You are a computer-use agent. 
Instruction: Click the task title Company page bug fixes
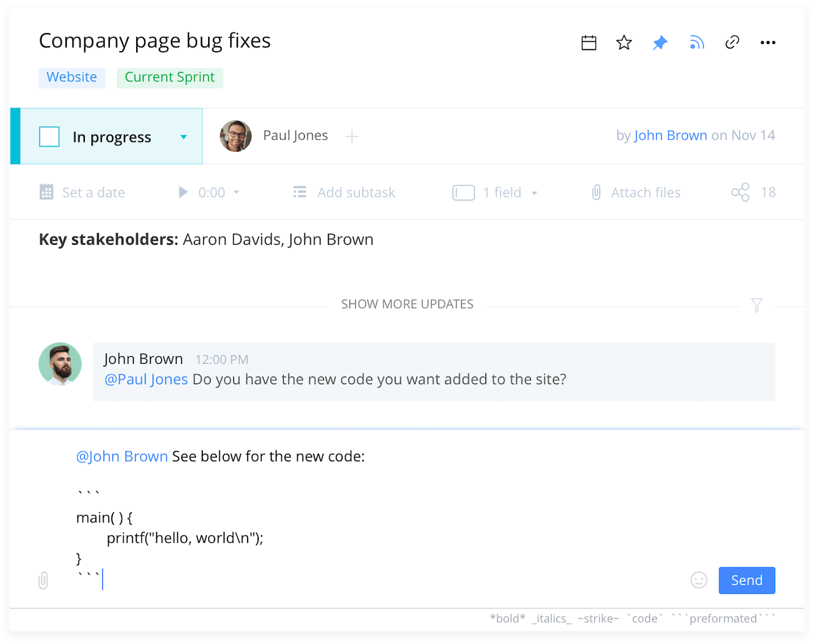coord(155,41)
